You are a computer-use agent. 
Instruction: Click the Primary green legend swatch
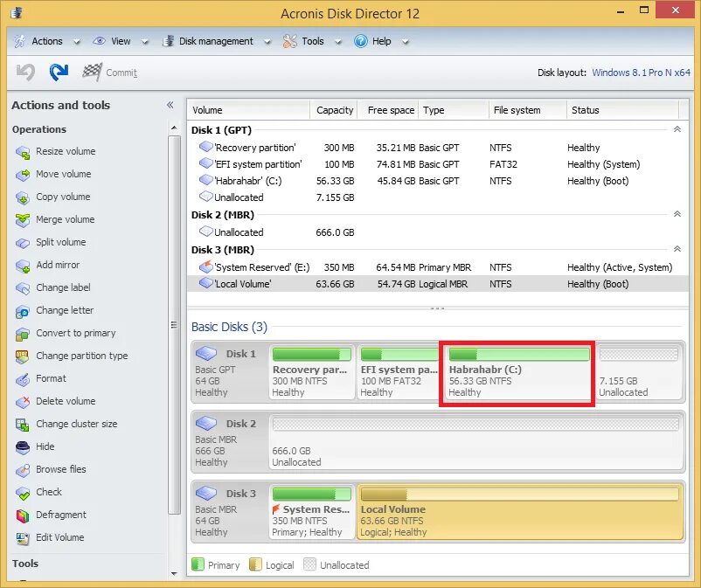(x=198, y=564)
